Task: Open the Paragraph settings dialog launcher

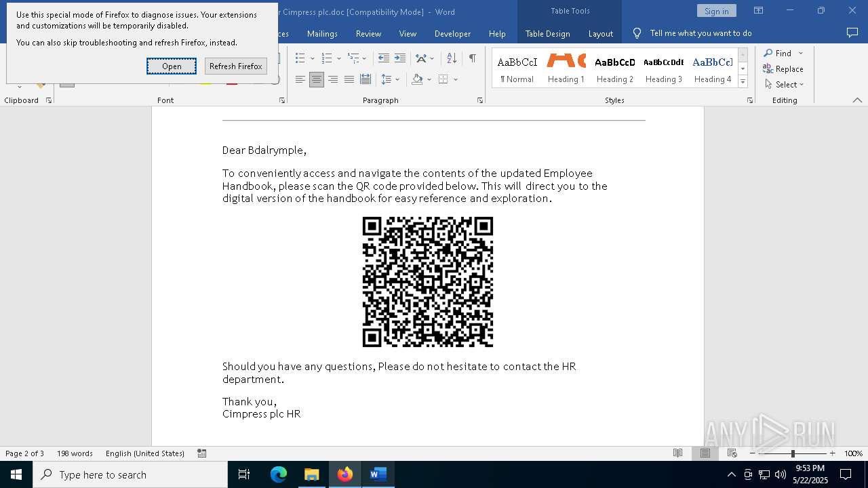Action: pyautogui.click(x=479, y=100)
